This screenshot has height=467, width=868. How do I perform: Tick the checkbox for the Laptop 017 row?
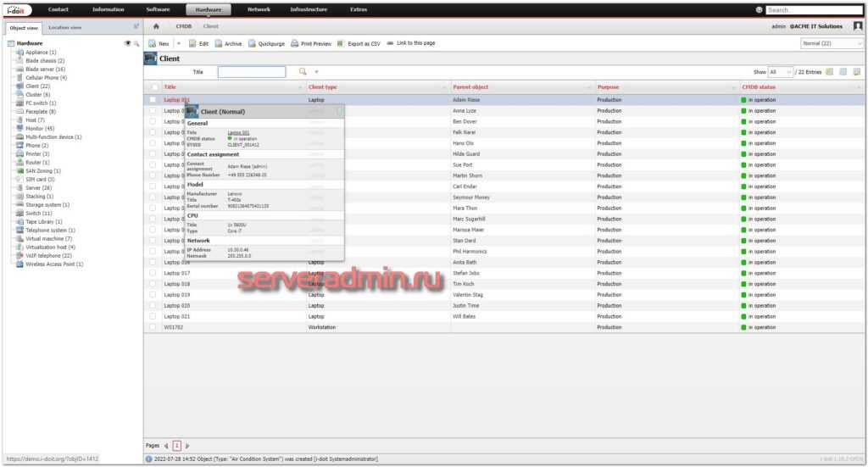153,273
